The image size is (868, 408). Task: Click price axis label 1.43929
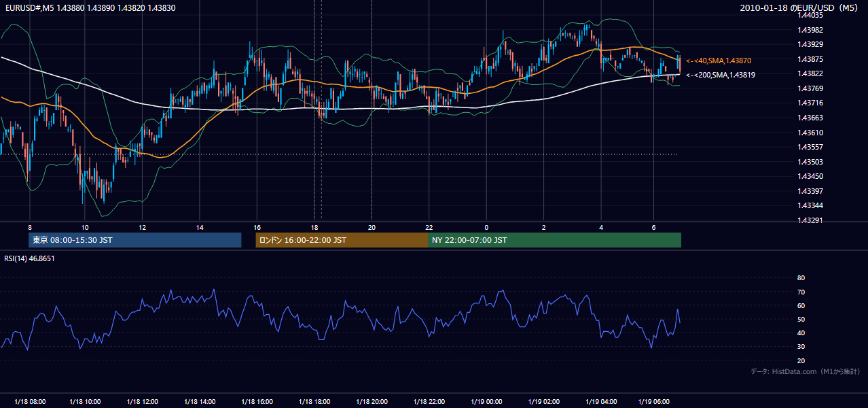coord(810,44)
